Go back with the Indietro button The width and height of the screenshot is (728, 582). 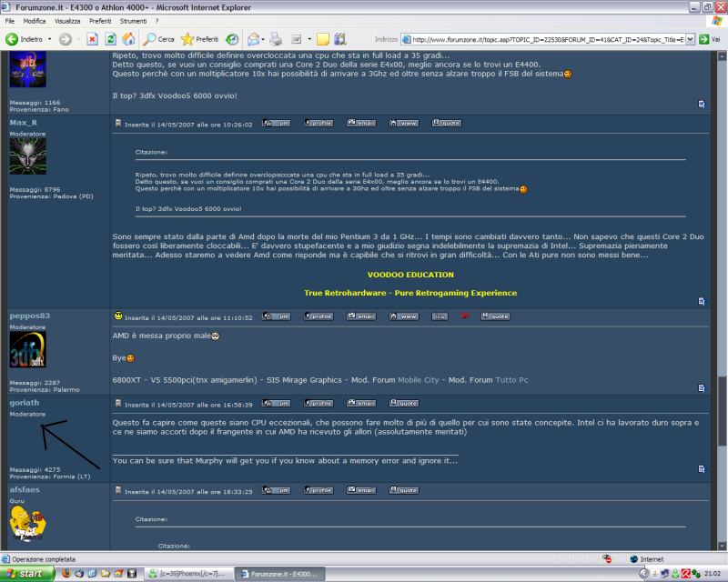click(25, 39)
